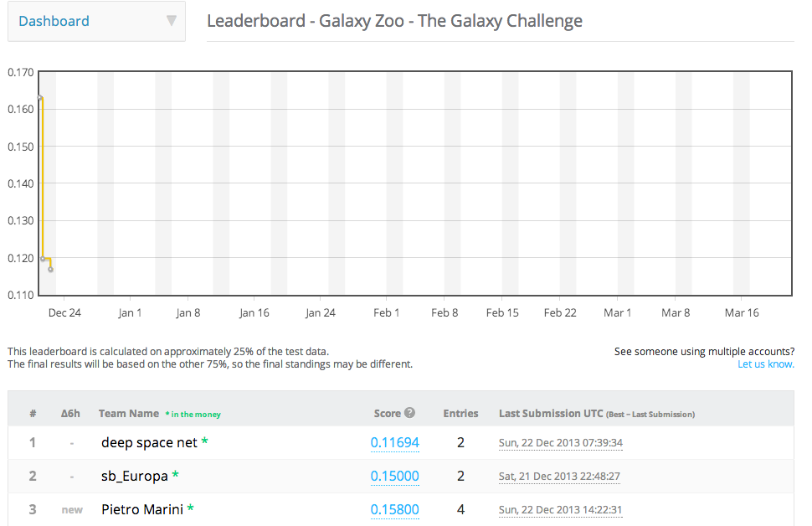The width and height of the screenshot is (812, 526).
Task: Open Pietro Marini team entry
Action: click(142, 509)
